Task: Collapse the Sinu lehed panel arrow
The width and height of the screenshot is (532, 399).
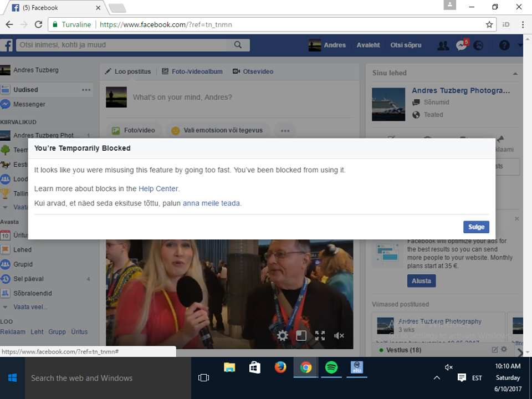Action: point(515,73)
